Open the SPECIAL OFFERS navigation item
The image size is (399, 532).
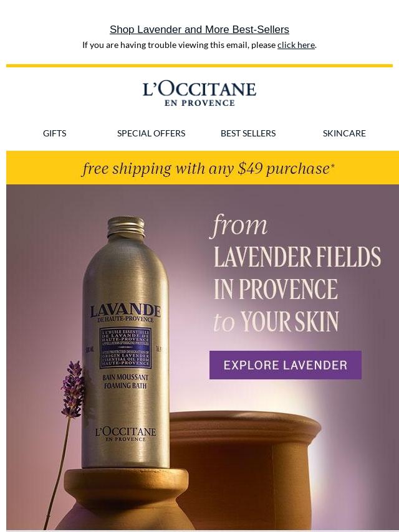(x=151, y=133)
